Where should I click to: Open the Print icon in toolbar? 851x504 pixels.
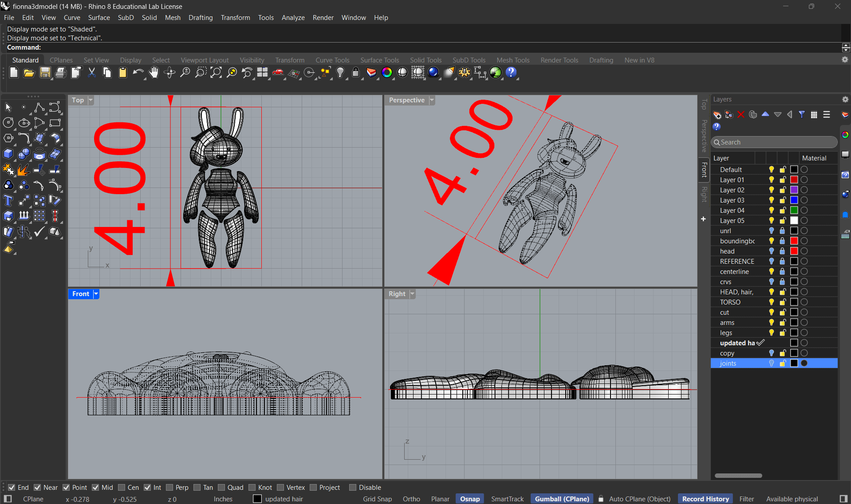pos(60,73)
